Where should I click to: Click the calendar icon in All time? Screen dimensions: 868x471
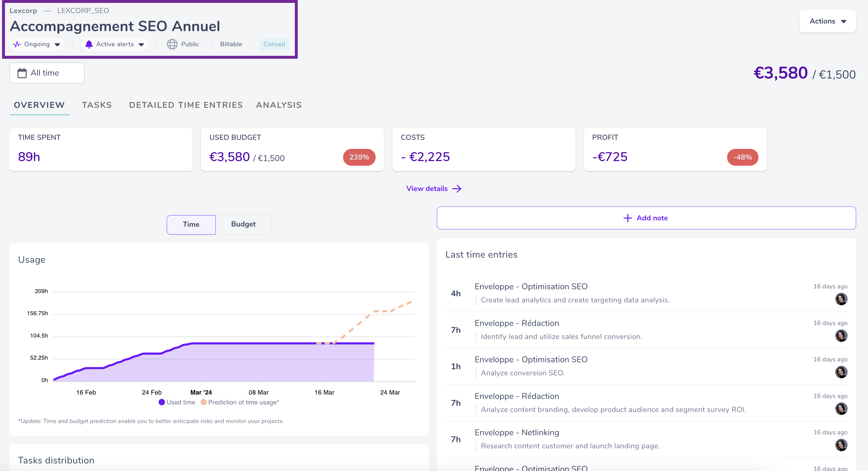coord(22,73)
